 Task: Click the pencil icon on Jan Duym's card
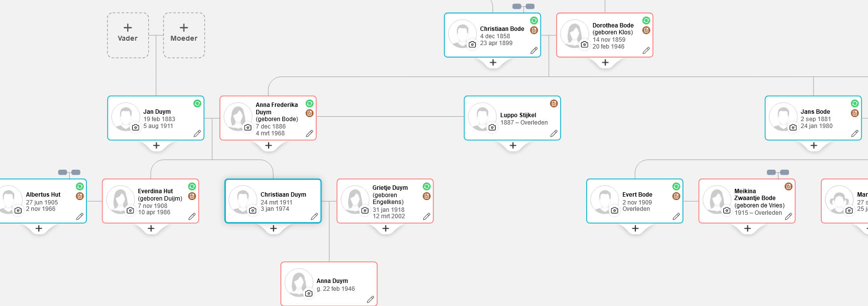click(x=197, y=133)
